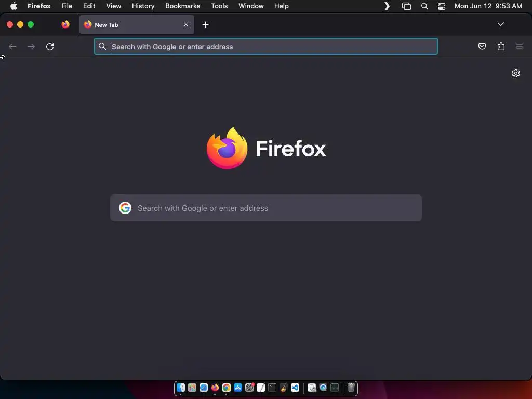The image size is (532, 399).
Task: Open GarageBand from the dock
Action: click(x=284, y=388)
